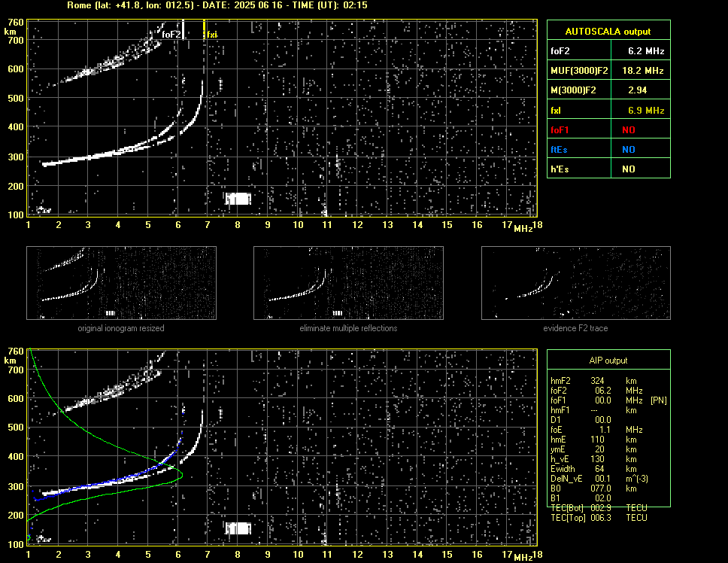This screenshot has width=728, height=563.
Task: Click the 300 km tick label of top ionogram
Action: pos(15,157)
